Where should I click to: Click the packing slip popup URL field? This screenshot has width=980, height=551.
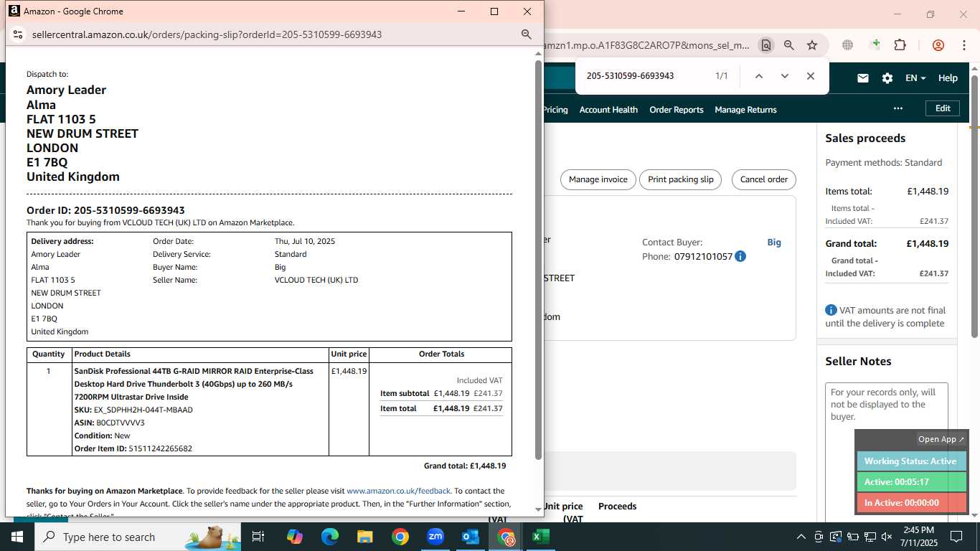point(273,34)
